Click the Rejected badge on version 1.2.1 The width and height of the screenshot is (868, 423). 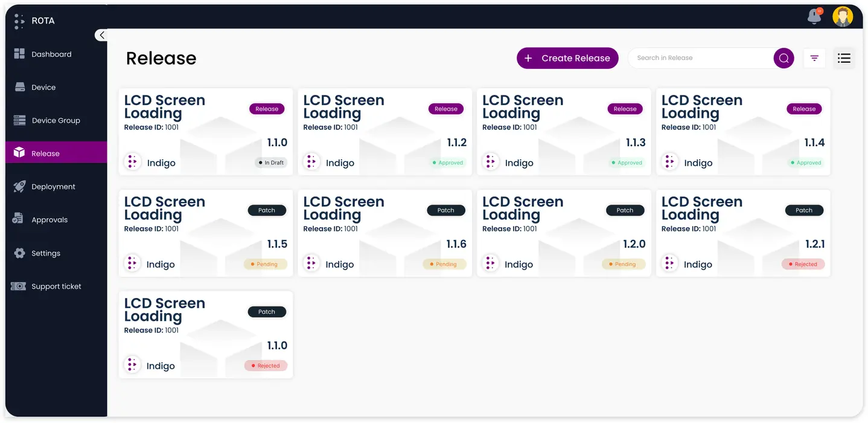click(803, 264)
